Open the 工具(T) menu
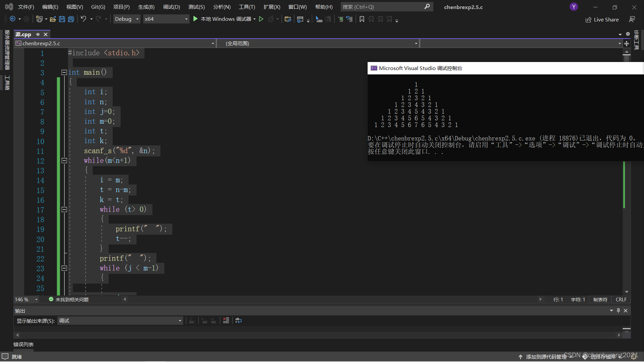The width and height of the screenshot is (644, 362). point(247,7)
